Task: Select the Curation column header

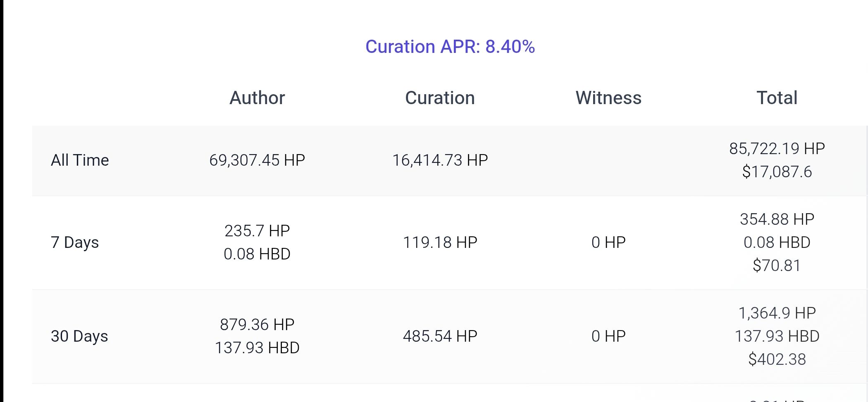Action: [x=440, y=98]
